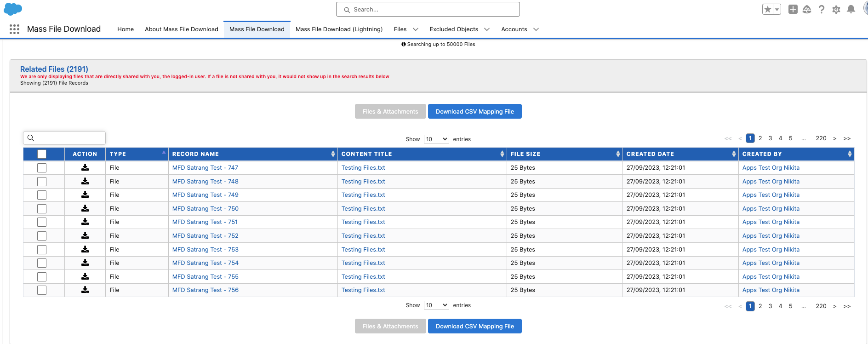
Task: Select checkbox for MFD Satrang Test - 753
Action: 42,250
